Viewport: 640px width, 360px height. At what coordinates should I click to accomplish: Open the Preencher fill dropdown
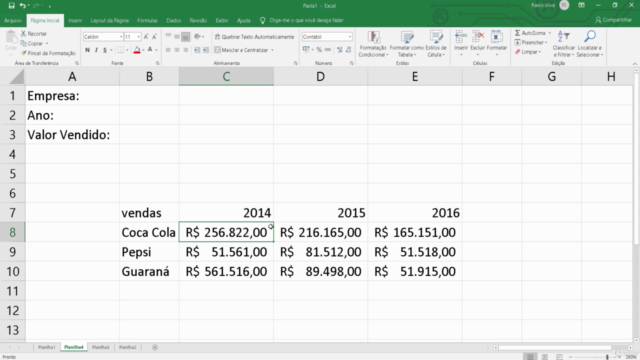(531, 42)
